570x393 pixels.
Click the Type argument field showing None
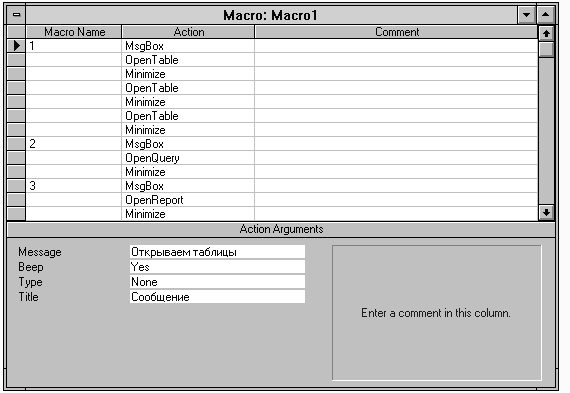pyautogui.click(x=217, y=282)
